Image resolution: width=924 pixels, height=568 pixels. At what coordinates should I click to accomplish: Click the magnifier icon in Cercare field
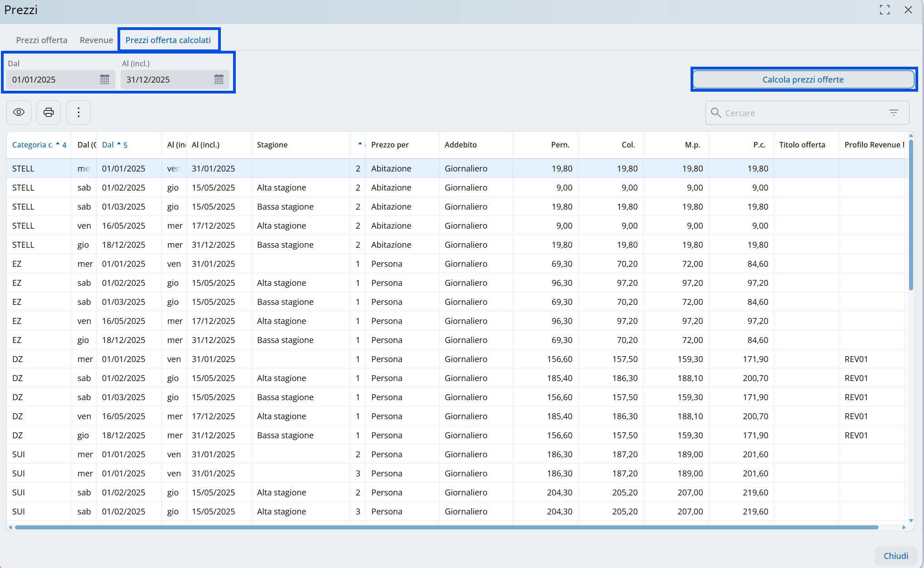pos(716,113)
